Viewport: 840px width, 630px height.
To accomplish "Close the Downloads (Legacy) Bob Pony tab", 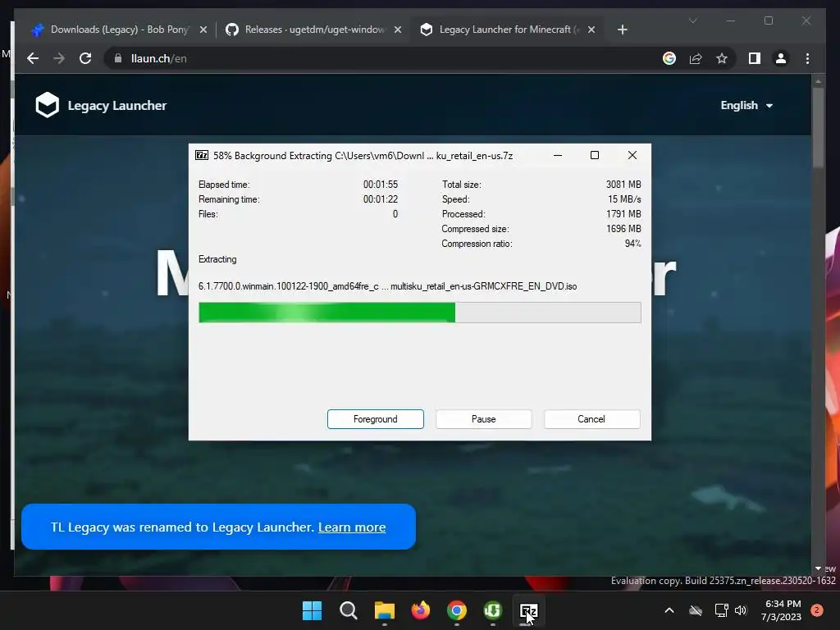I will [203, 30].
